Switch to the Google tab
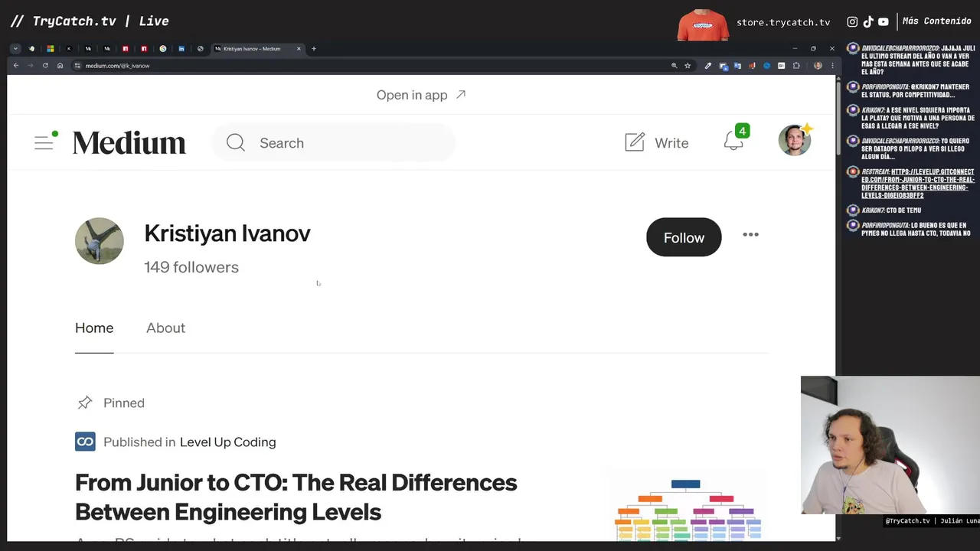This screenshot has height=551, width=980. tap(163, 49)
